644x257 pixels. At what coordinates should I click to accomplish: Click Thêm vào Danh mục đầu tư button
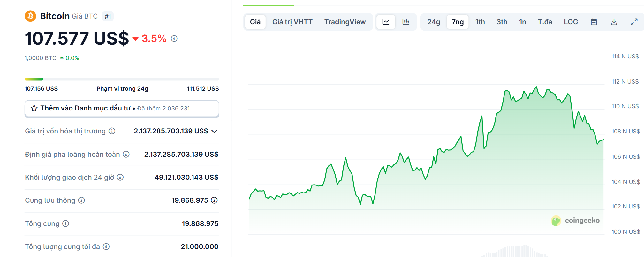(x=122, y=109)
